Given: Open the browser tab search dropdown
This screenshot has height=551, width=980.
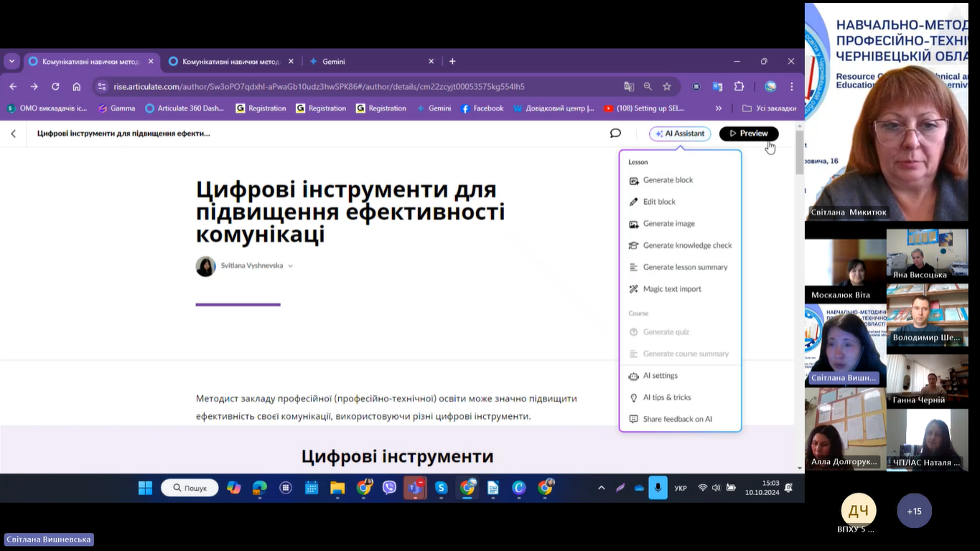Looking at the screenshot, I should (x=11, y=62).
